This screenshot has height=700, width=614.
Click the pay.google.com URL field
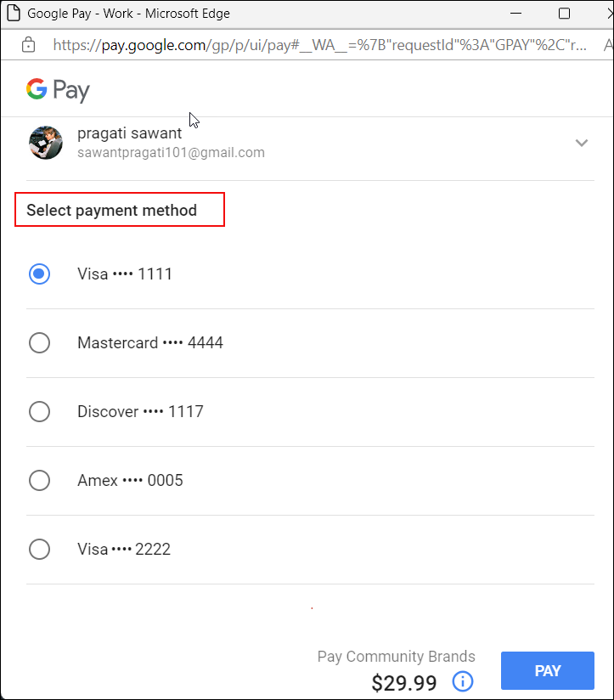click(318, 44)
